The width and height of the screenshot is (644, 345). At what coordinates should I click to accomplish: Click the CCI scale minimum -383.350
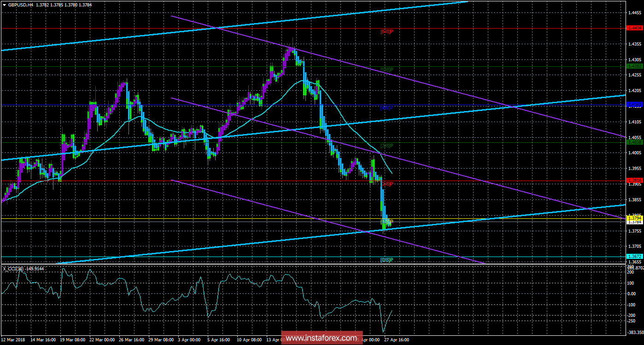[x=635, y=332]
